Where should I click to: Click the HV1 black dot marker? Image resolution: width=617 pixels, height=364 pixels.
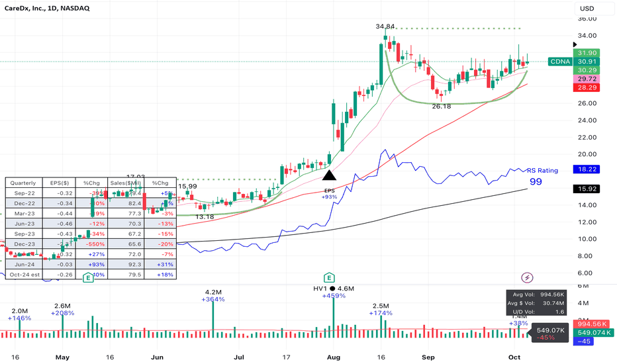tap(332, 289)
